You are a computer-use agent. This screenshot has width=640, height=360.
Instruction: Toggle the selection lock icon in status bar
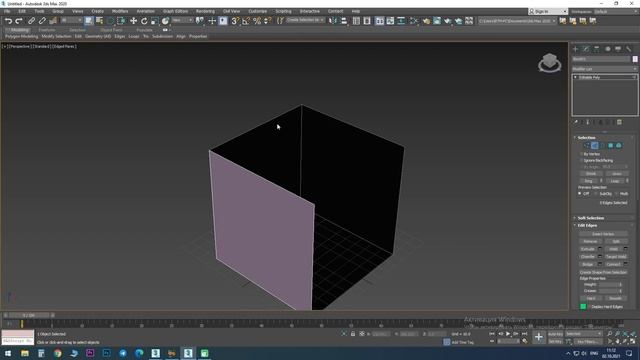[353, 334]
